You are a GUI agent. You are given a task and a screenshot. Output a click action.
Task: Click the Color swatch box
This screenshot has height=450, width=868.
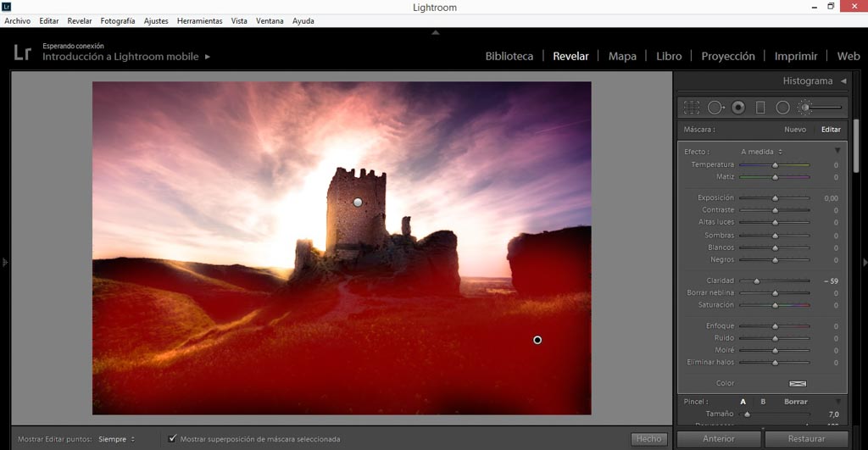pos(797,384)
